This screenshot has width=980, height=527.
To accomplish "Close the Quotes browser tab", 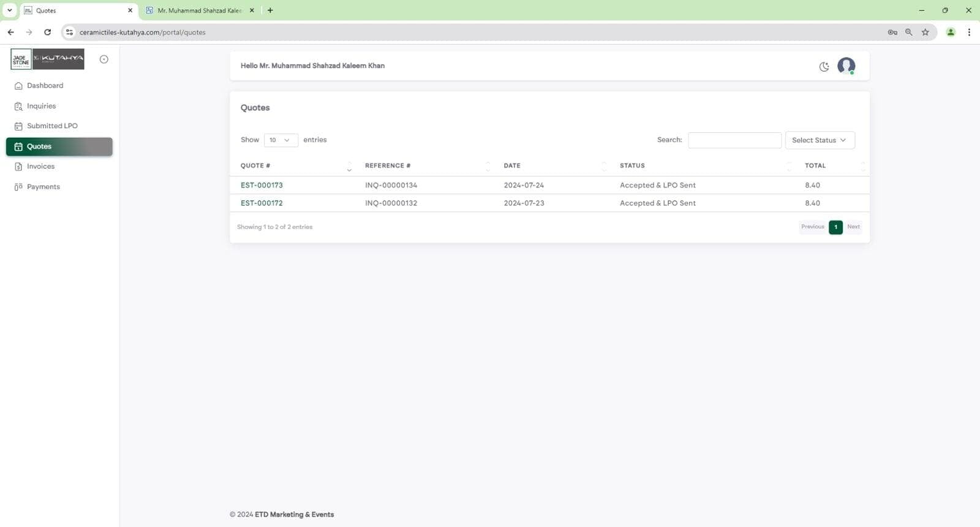I will [x=130, y=10].
